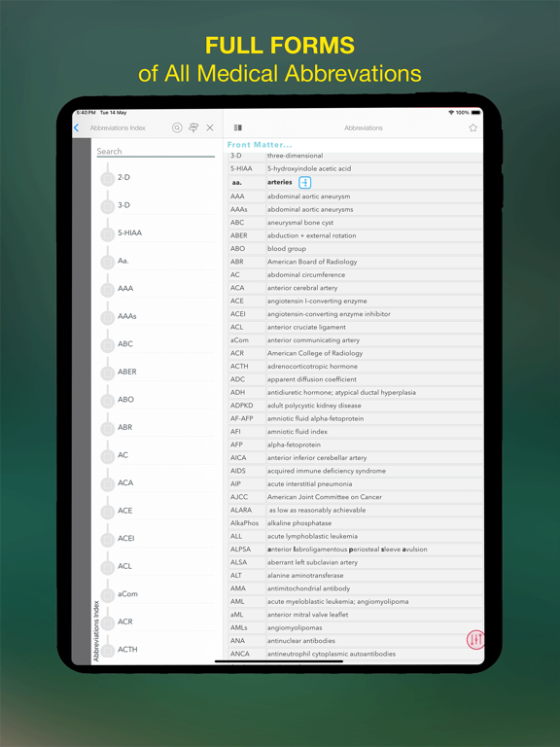Click the 'antimitochondrial antibody' definition
560x747 pixels.
pyautogui.click(x=308, y=588)
